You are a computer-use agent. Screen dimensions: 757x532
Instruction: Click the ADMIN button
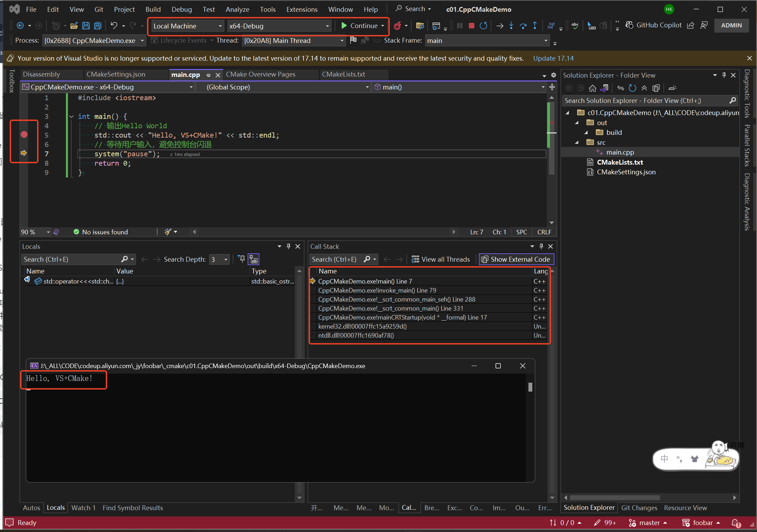731,25
